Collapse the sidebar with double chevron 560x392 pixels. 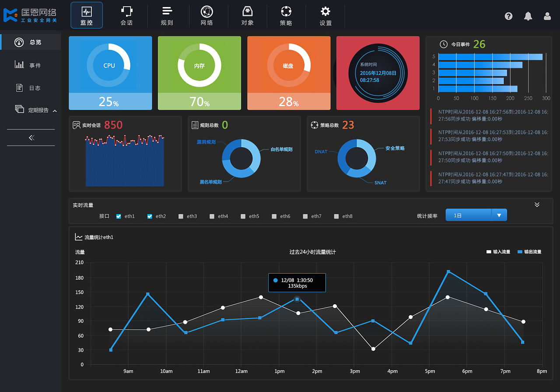point(31,138)
